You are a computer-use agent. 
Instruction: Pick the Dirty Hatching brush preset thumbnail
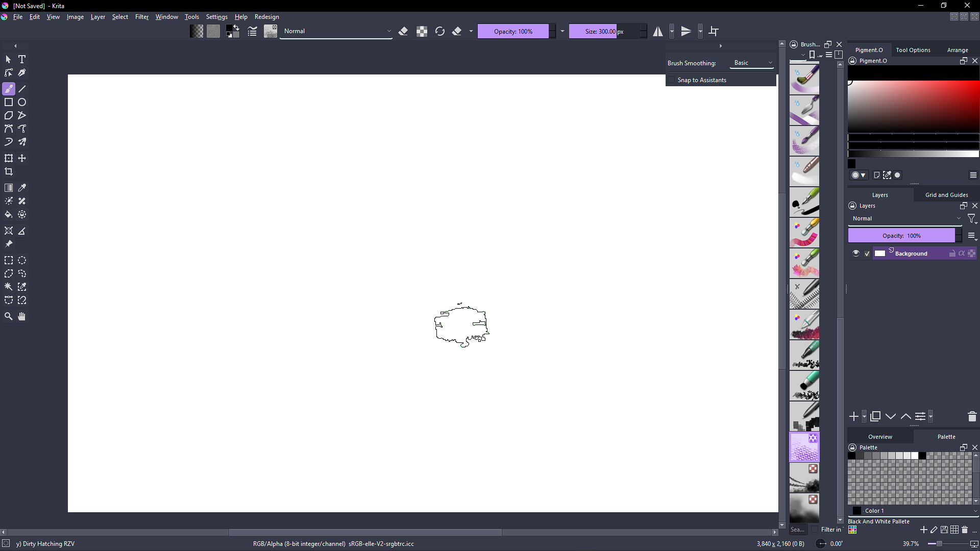(804, 447)
